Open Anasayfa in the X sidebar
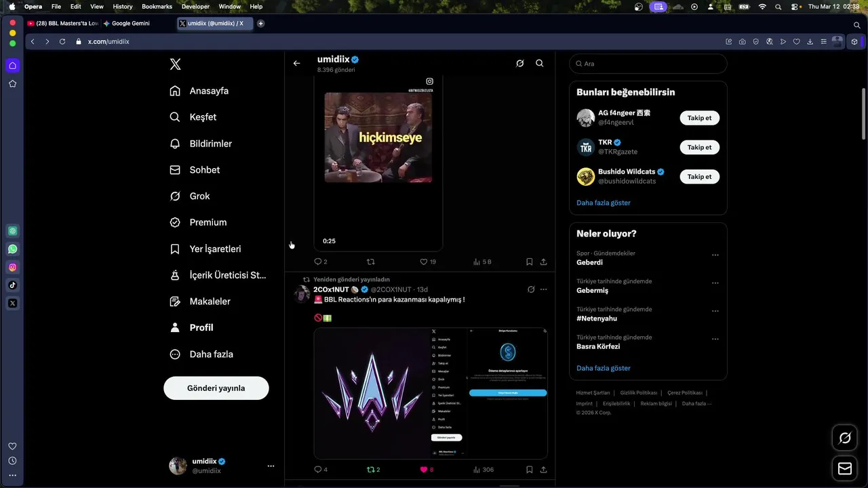 click(199, 91)
